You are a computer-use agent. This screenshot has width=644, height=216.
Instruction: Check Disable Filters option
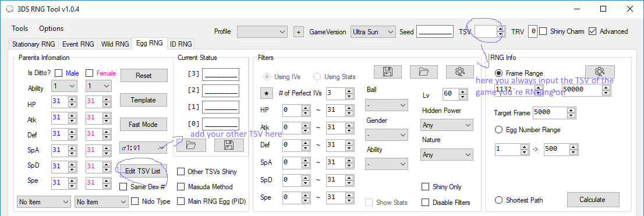pyautogui.click(x=426, y=202)
